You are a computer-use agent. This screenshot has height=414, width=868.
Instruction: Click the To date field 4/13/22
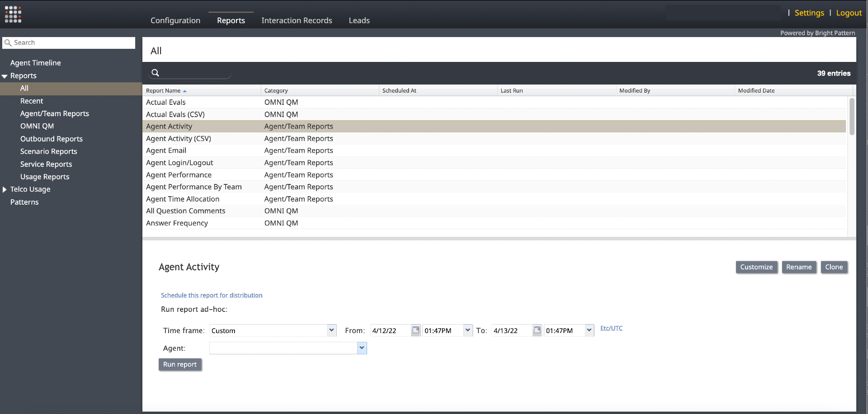(x=512, y=330)
